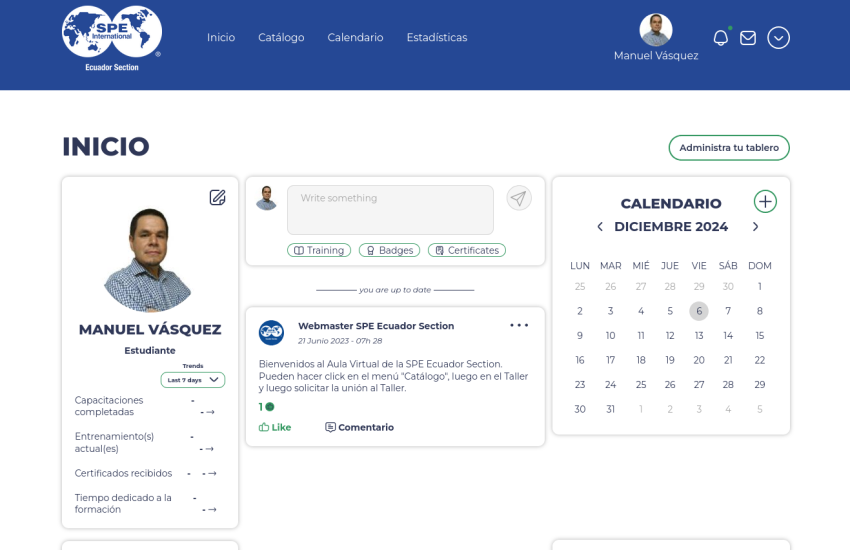This screenshot has width=850, height=550.
Task: Select December 13 in calendar
Action: pyautogui.click(x=699, y=335)
